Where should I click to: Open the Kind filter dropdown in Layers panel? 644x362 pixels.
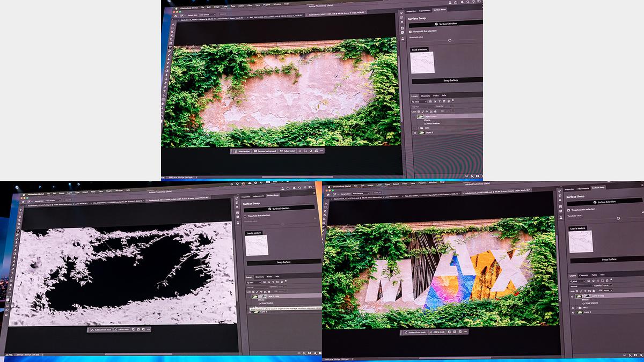[x=418, y=101]
